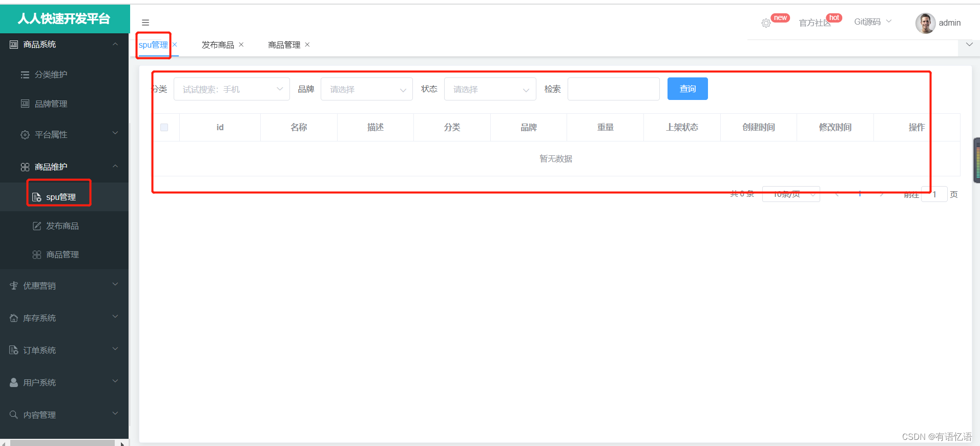Click the admin user name
Viewport: 980px width, 446px height.
coord(950,23)
